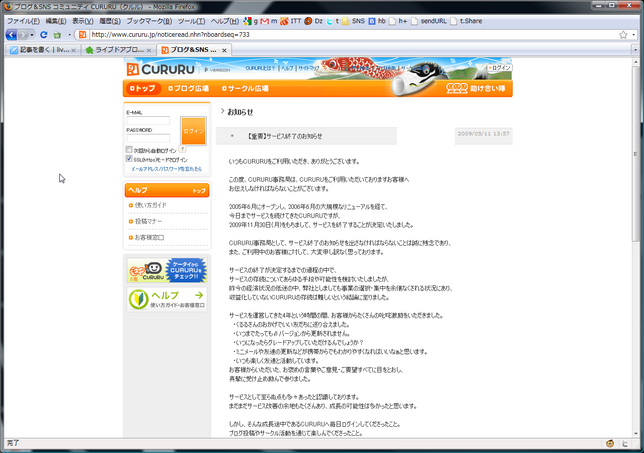Open the ツール(T) menu
Viewport: 644px width, 453px height.
[191, 21]
